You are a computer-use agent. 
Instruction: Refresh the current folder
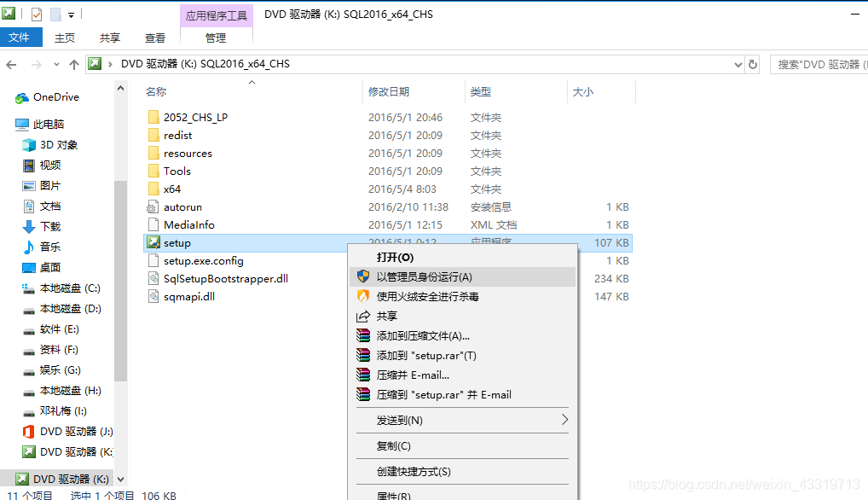pyautogui.click(x=753, y=65)
